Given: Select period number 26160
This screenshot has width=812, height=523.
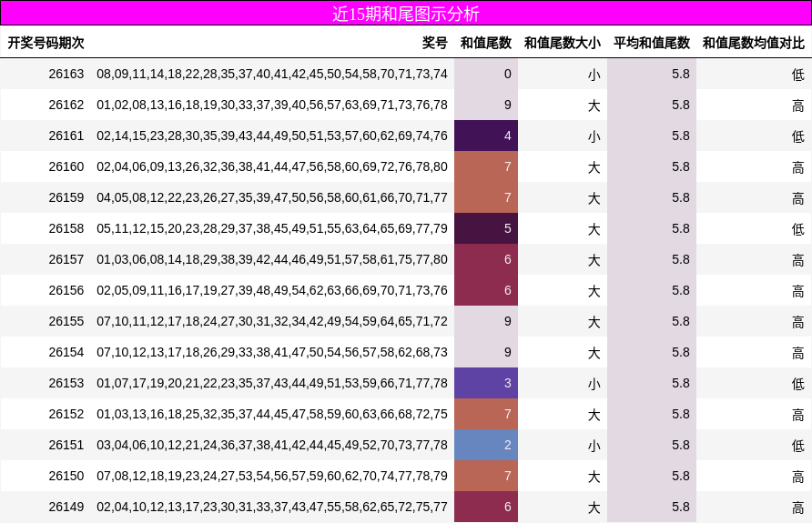Looking at the screenshot, I should pos(66,166).
